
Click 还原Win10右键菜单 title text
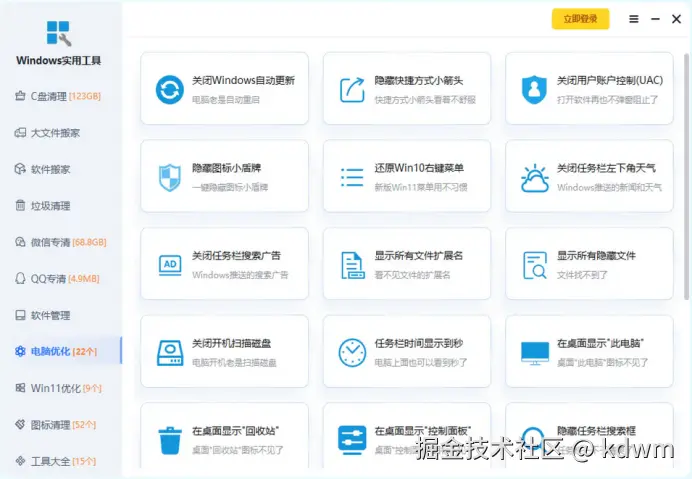click(419, 168)
